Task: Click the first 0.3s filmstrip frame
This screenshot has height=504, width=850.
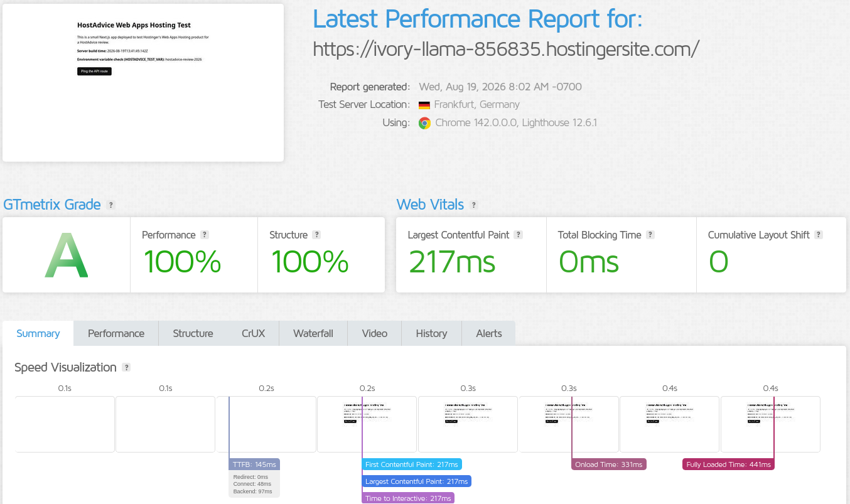Action: [x=468, y=424]
